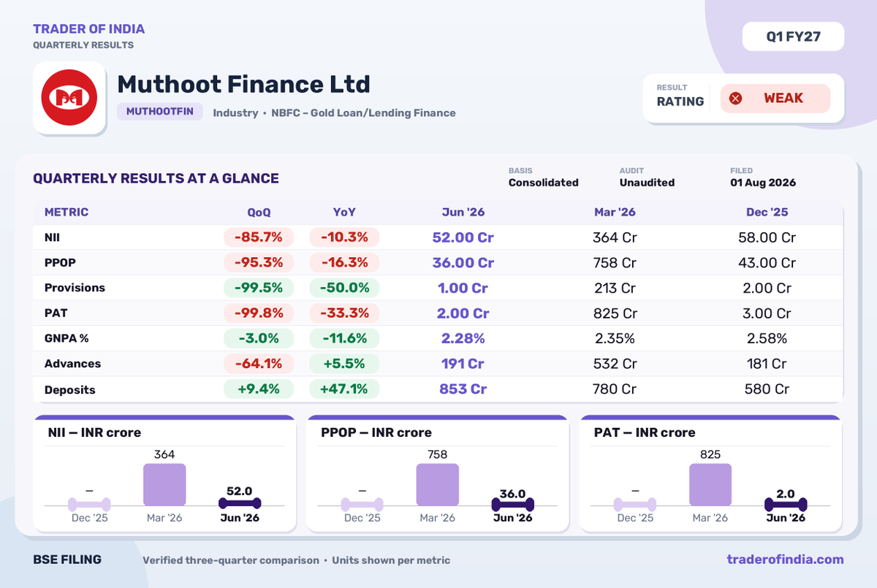Image resolution: width=877 pixels, height=588 pixels.
Task: Click the QoQ column header
Action: click(x=259, y=213)
